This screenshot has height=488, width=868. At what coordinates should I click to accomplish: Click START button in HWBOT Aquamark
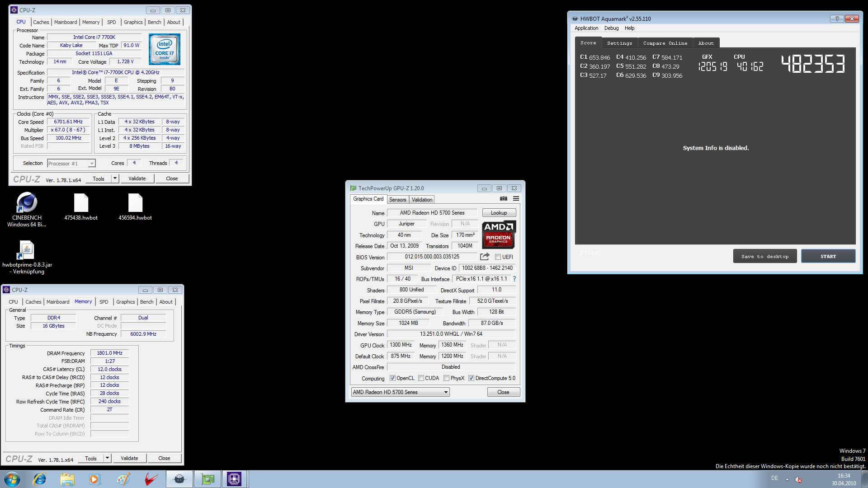point(828,256)
